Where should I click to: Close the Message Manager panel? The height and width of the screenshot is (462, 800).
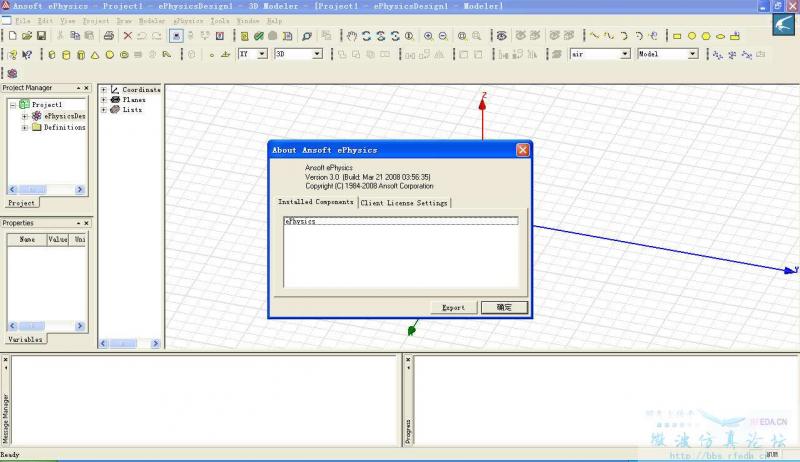(5, 360)
